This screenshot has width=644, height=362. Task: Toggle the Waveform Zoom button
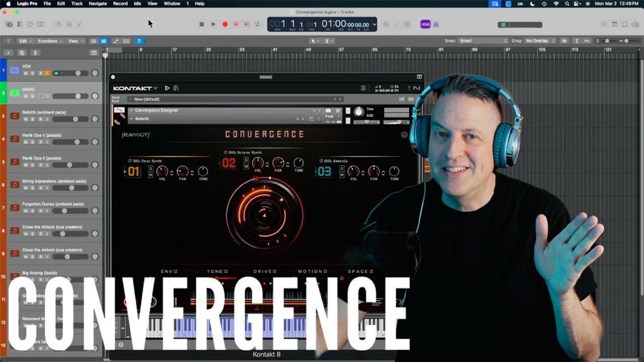click(565, 41)
